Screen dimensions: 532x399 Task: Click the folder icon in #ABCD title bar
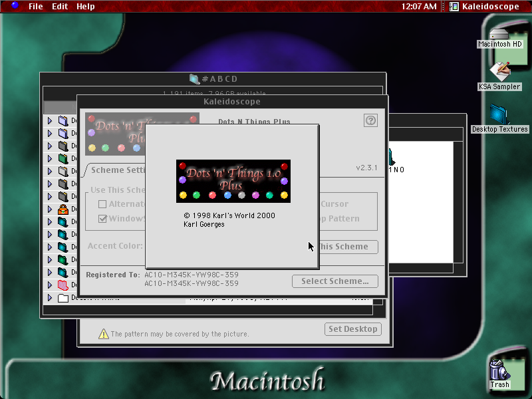tap(194, 79)
